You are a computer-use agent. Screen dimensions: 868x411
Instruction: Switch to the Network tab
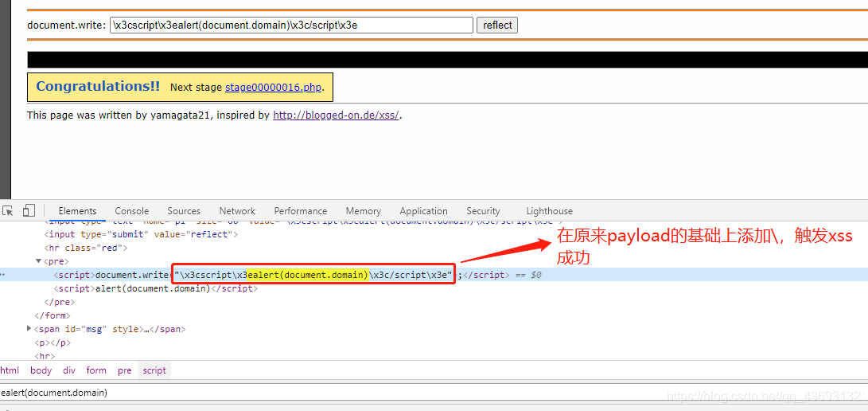237,211
